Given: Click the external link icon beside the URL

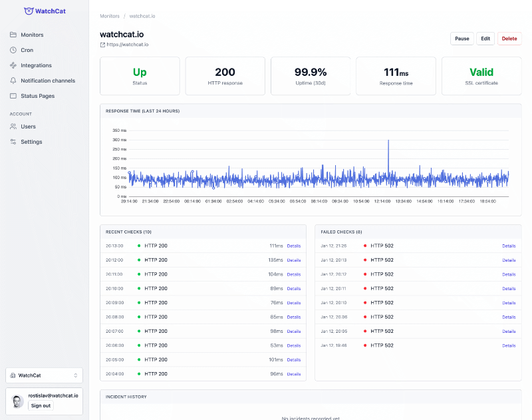Looking at the screenshot, I should click(x=102, y=45).
